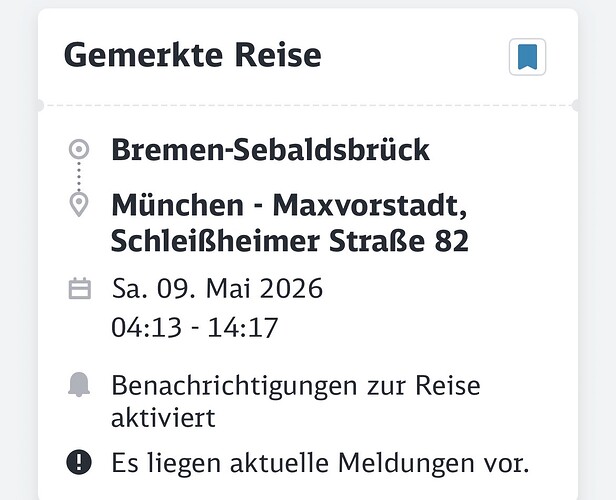Click the departure time 04:13
The height and width of the screenshot is (500, 616).
(141, 327)
